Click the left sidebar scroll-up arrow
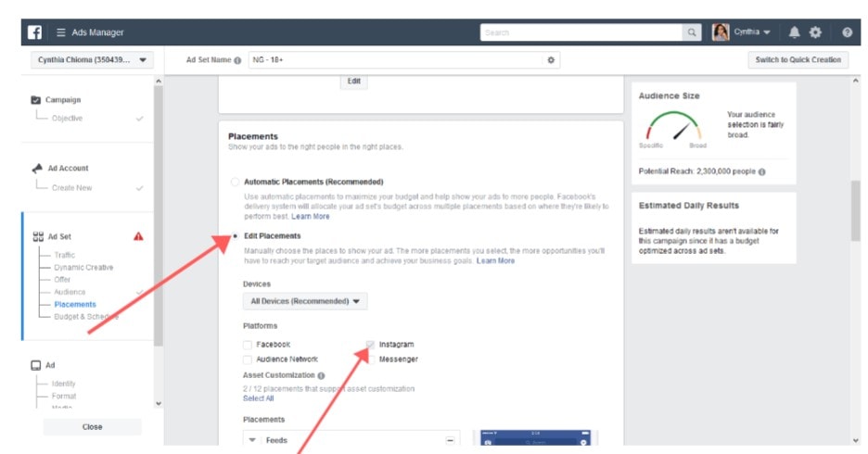 point(159,82)
